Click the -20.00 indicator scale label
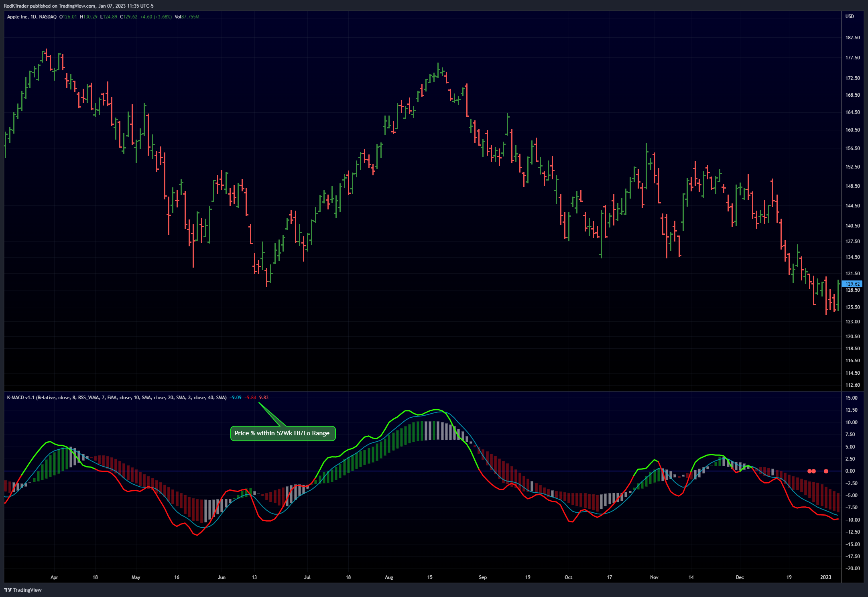This screenshot has width=868, height=597. click(x=852, y=569)
